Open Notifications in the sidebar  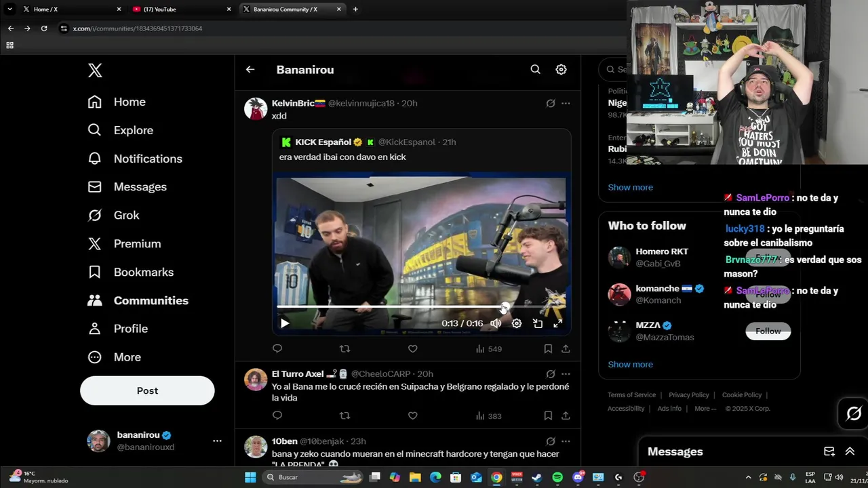pyautogui.click(x=135, y=159)
